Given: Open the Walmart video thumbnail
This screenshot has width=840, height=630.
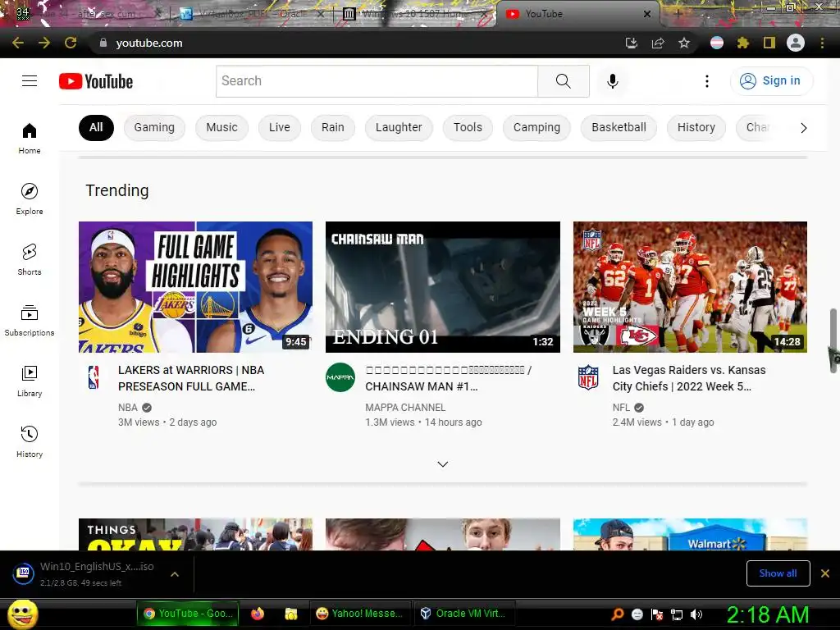Looking at the screenshot, I should click(690, 534).
